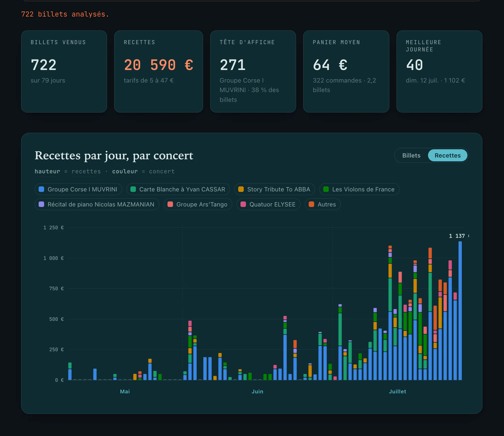Click amber swatch of Story Tribute To ABBA
Screen dimensions: 504x436
(241, 189)
